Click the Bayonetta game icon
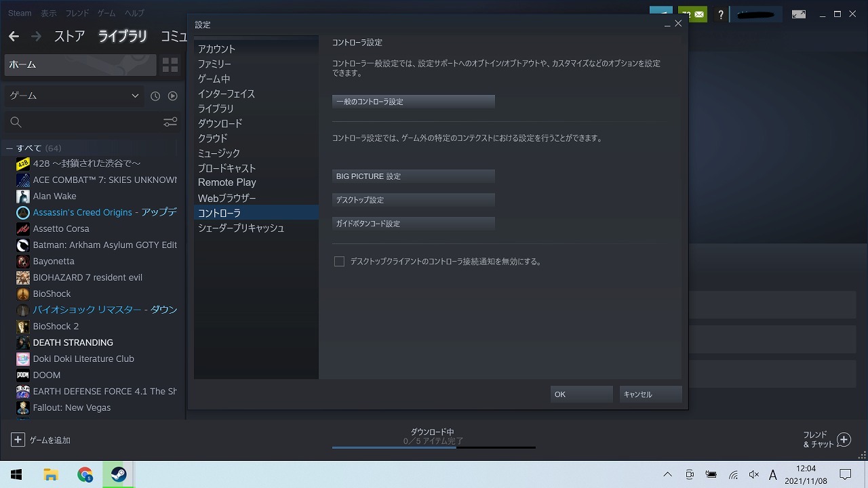868x488 pixels. pyautogui.click(x=23, y=261)
